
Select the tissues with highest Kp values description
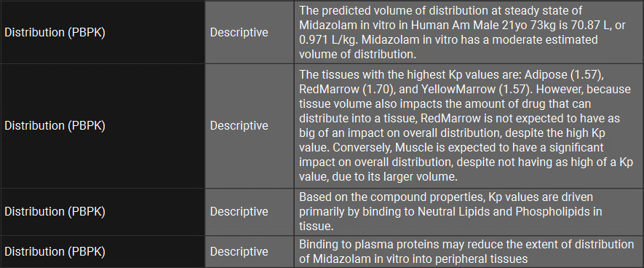click(x=469, y=126)
